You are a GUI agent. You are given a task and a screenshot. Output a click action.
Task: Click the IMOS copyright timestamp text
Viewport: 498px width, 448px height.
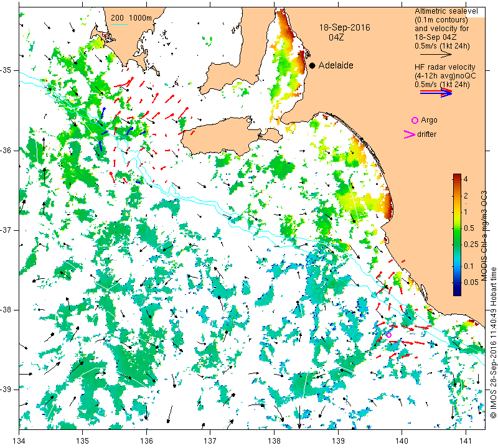tap(493, 343)
